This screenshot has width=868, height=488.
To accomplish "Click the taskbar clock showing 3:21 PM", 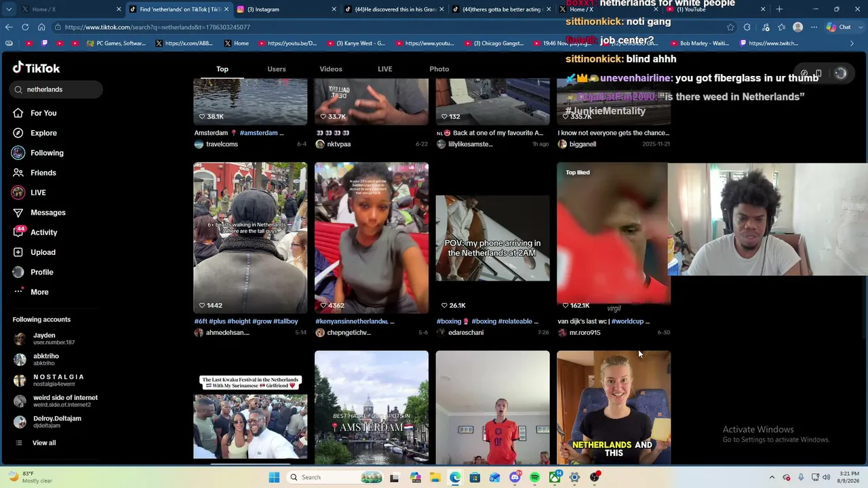I will coord(849,477).
